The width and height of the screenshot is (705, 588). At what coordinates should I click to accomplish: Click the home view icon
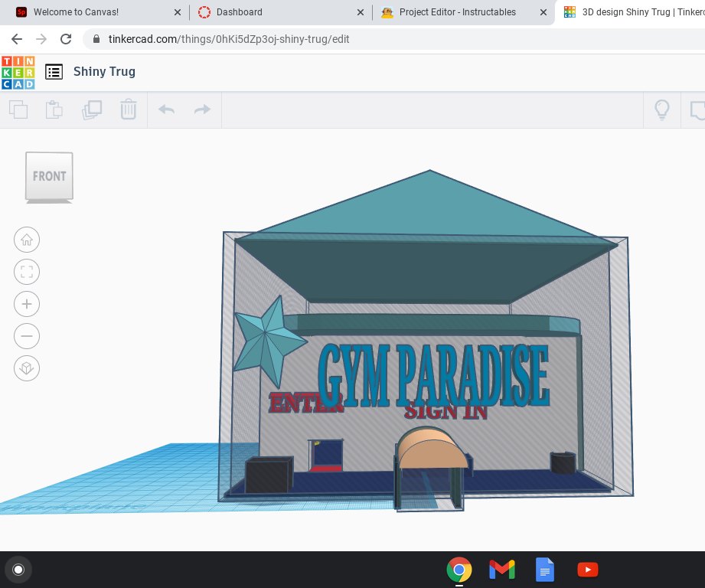pos(27,240)
